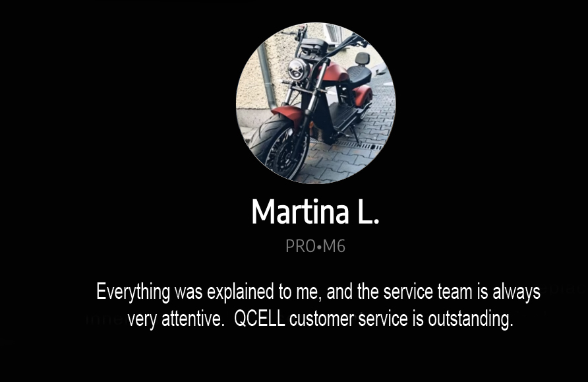Click the red fuel tank cover in photo

tap(336, 73)
